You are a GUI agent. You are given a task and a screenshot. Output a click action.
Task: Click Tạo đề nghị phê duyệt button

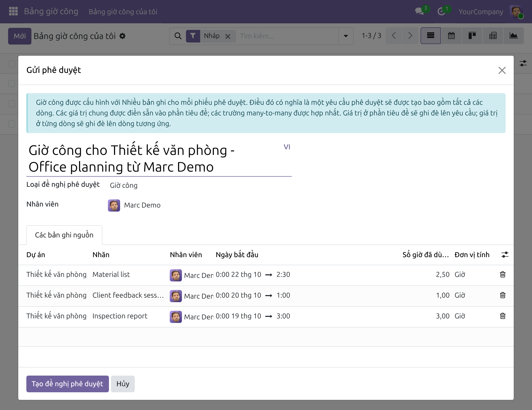[68, 384]
